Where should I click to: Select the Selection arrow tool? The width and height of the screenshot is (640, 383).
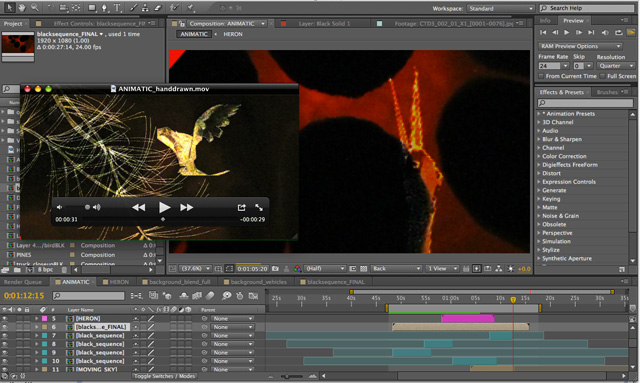click(9, 7)
